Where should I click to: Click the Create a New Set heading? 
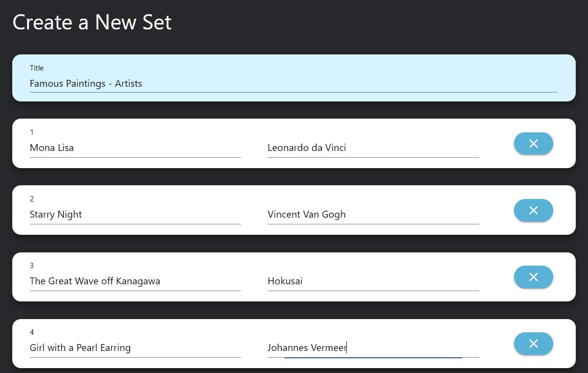92,23
